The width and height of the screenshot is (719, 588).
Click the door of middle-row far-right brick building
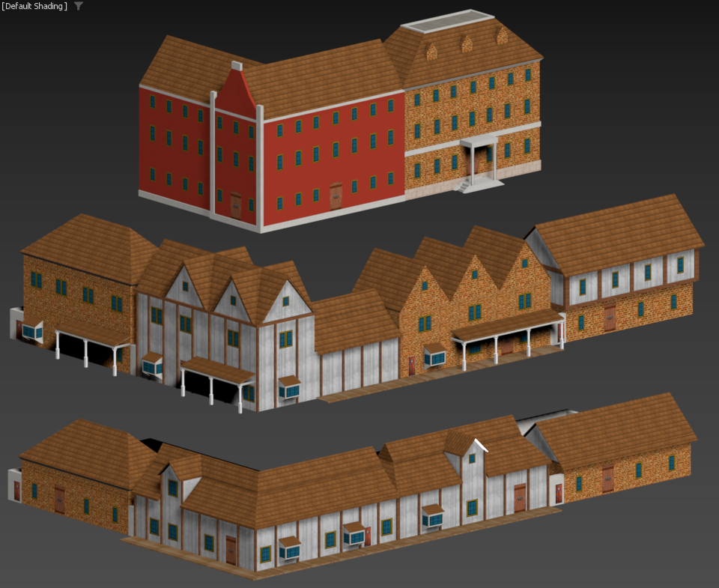pyautogui.click(x=610, y=318)
